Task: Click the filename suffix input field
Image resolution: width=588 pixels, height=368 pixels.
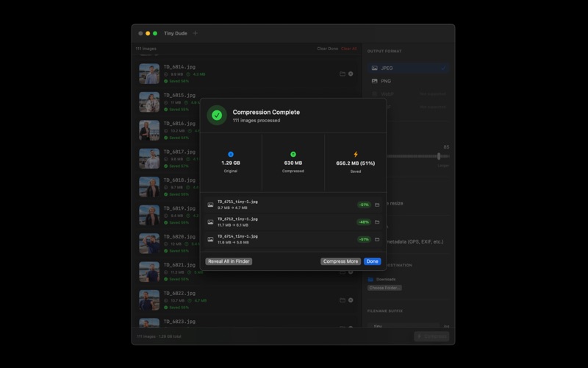Action: (x=403, y=325)
